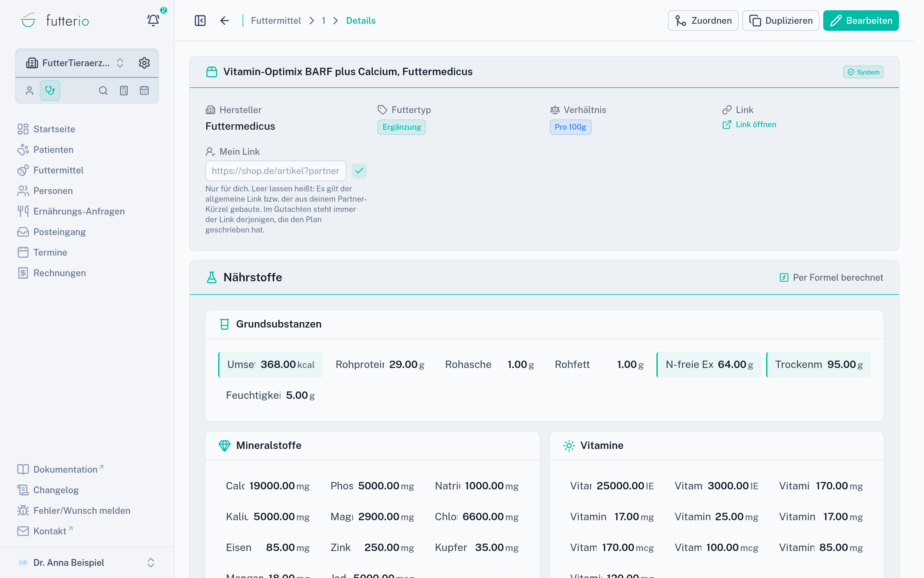Screen dimensions: 924x578
Task: Click the Details breadcrumb
Action: point(361,21)
